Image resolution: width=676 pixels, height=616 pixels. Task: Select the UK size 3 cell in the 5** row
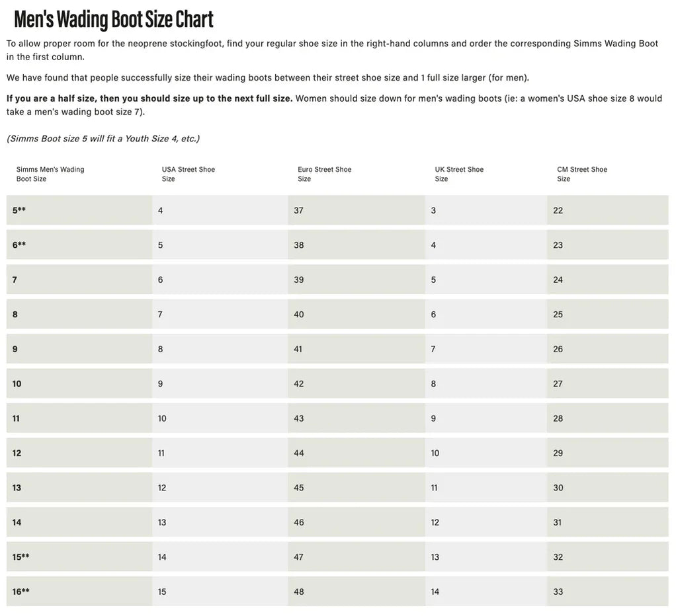[433, 210]
